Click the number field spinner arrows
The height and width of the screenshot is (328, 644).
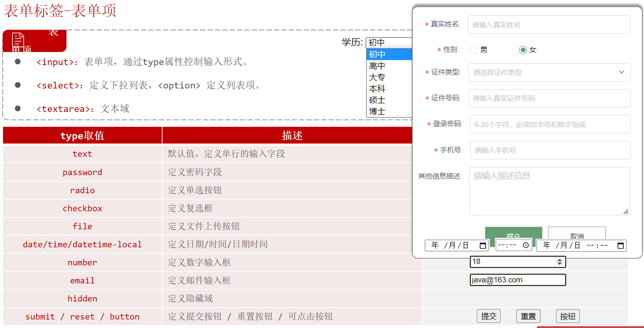[x=559, y=262]
